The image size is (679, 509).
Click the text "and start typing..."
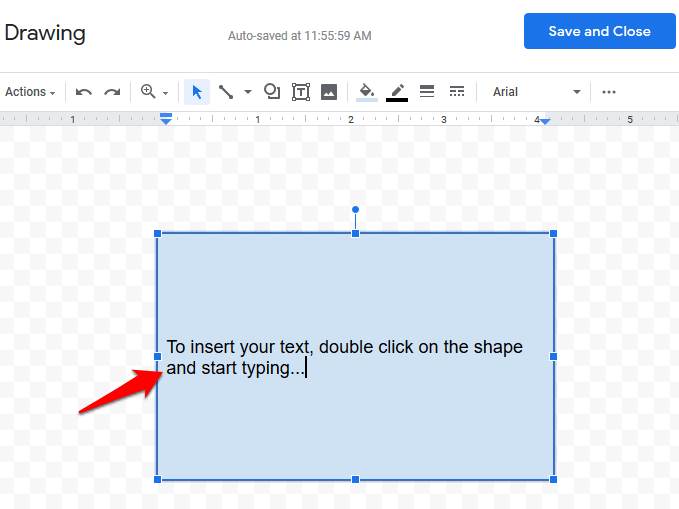point(236,368)
